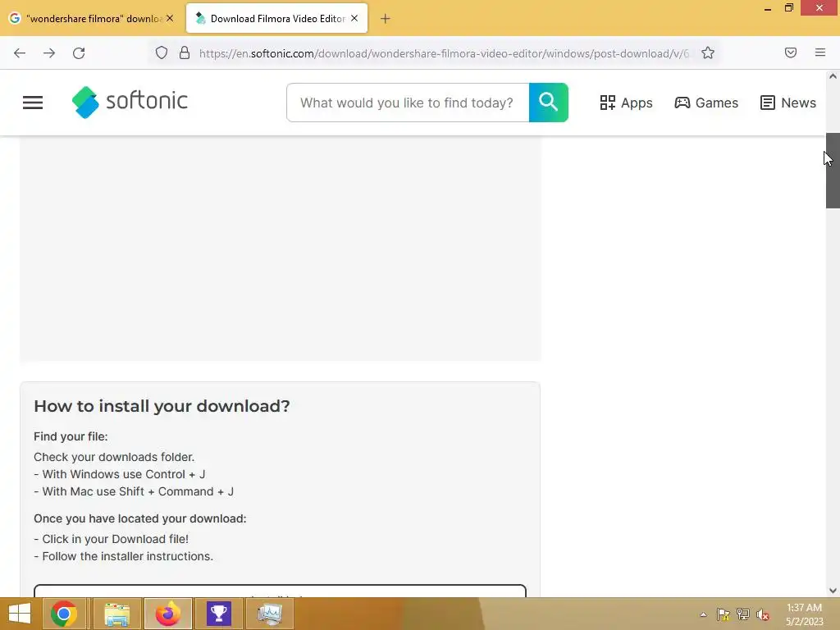Select the "Click in your Download file!" line
Viewport: 840px width, 630px height.
pyautogui.click(x=112, y=539)
